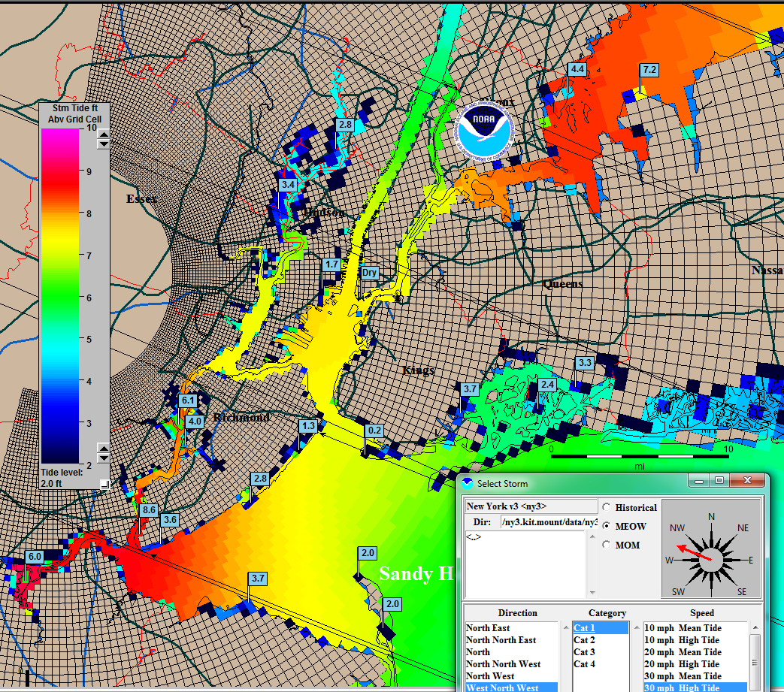The height and width of the screenshot is (692, 784).
Task: Select Cat 1 in the Category list
Action: point(601,628)
